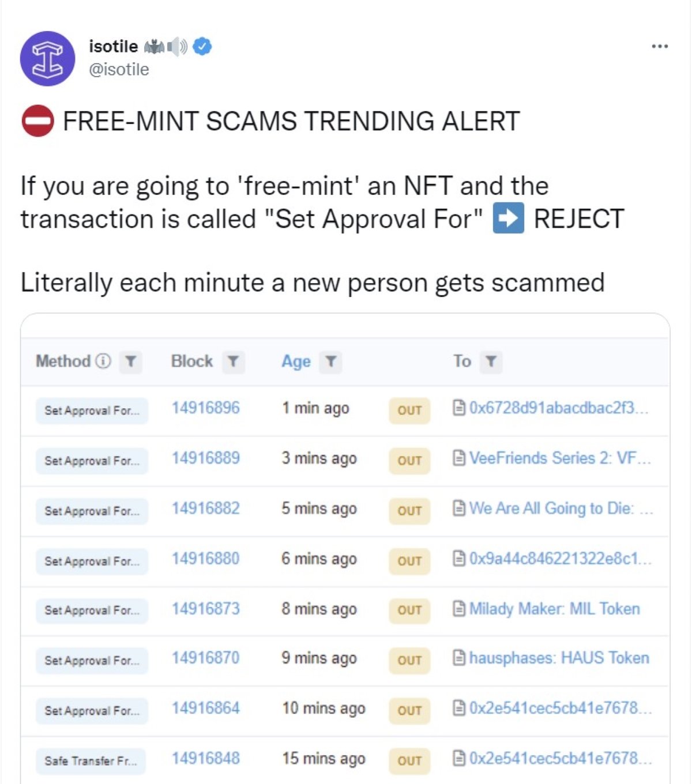Open the isotile profile avatar
This screenshot has width=692, height=784.
[47, 59]
